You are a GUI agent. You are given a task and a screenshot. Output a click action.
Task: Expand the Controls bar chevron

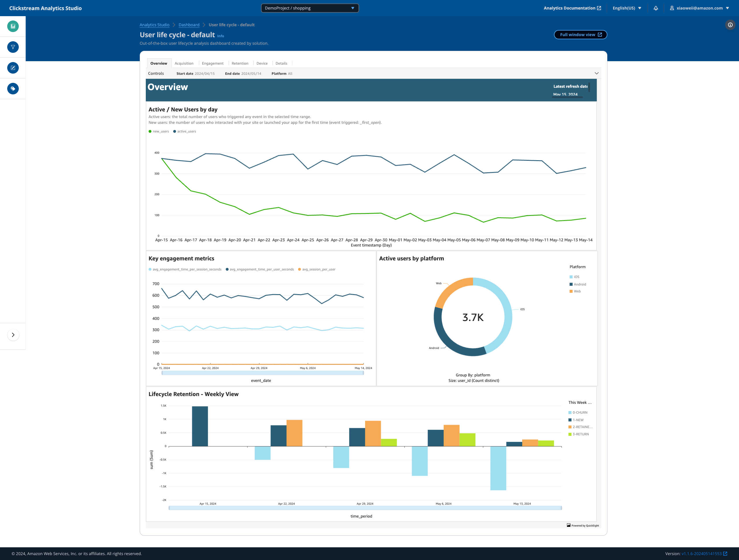pyautogui.click(x=596, y=73)
